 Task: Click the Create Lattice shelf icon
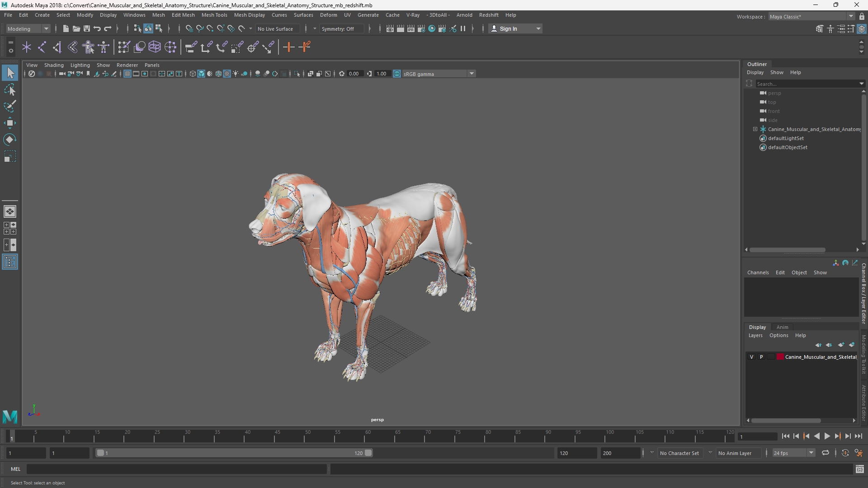coord(155,47)
